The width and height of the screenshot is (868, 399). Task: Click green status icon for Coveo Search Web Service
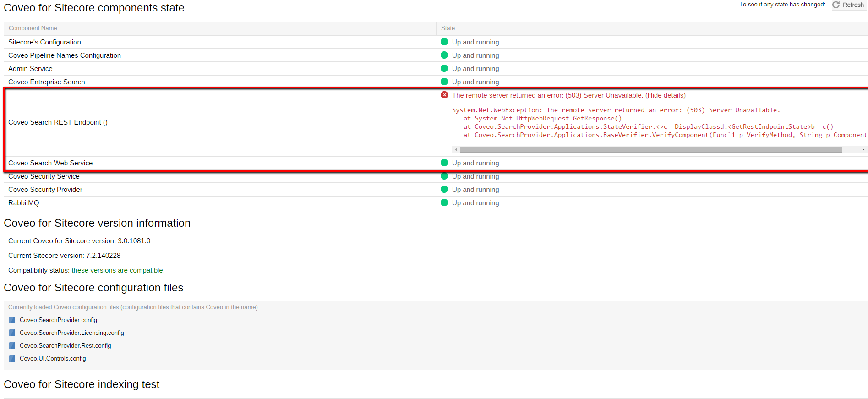coord(444,163)
